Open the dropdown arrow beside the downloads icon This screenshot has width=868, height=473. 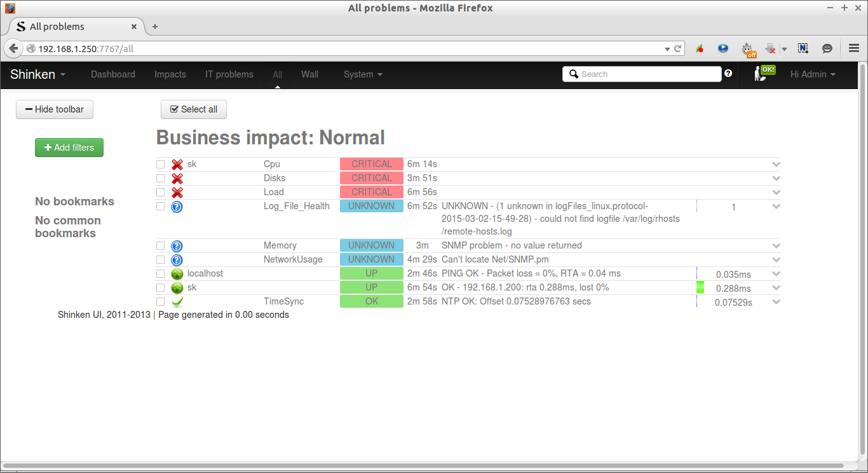pyautogui.click(x=784, y=49)
